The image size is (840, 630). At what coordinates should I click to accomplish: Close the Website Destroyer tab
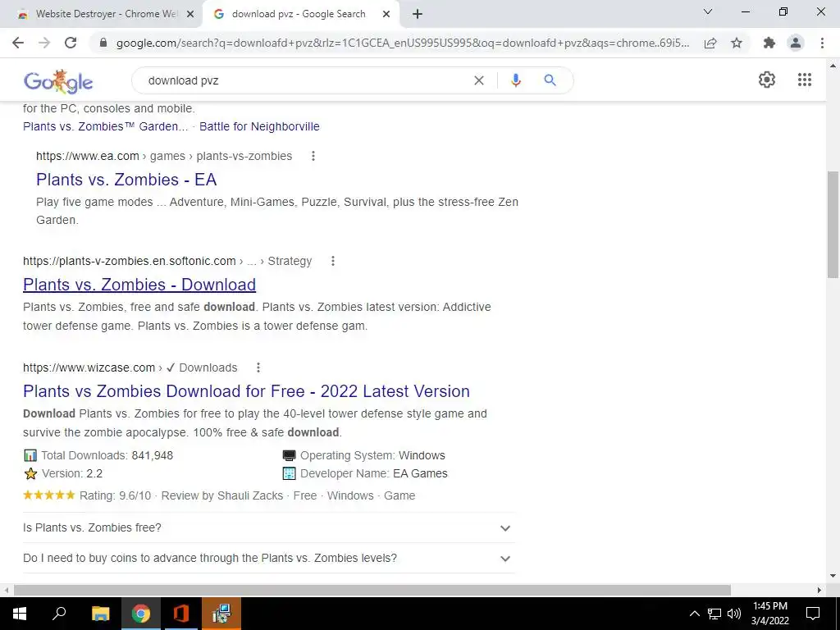[x=189, y=14]
